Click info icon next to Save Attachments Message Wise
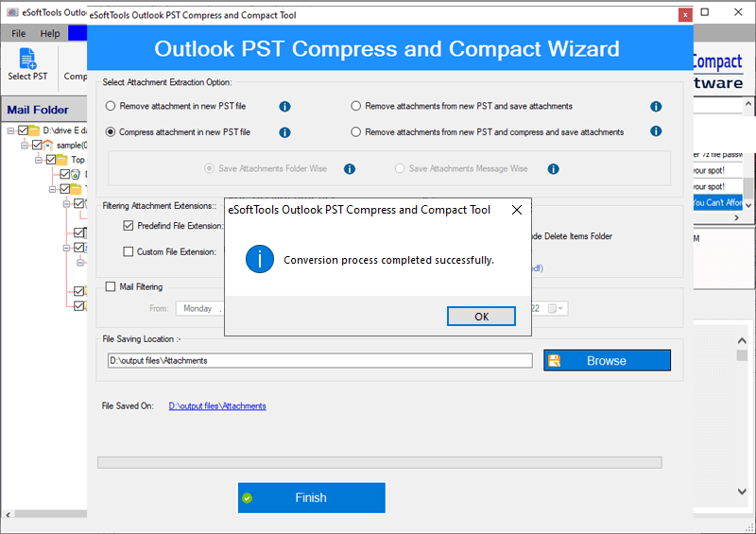Viewport: 756px width, 534px height. 553,169
